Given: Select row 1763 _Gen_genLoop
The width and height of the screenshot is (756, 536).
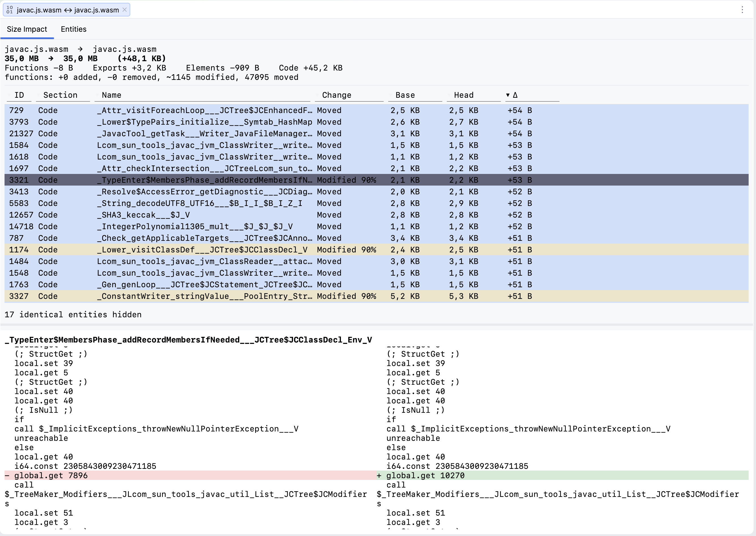Looking at the screenshot, I should [x=376, y=284].
